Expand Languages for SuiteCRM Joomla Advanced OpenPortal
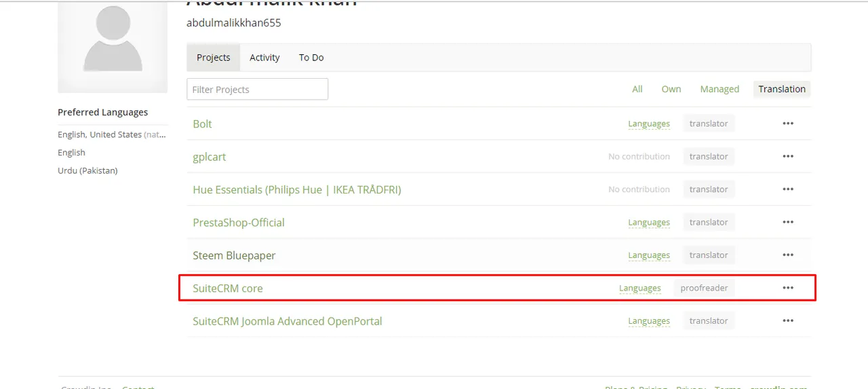This screenshot has width=868, height=389. tap(649, 321)
